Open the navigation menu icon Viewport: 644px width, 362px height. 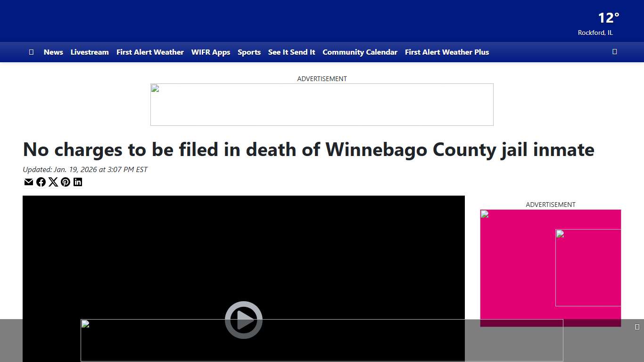coord(31,52)
